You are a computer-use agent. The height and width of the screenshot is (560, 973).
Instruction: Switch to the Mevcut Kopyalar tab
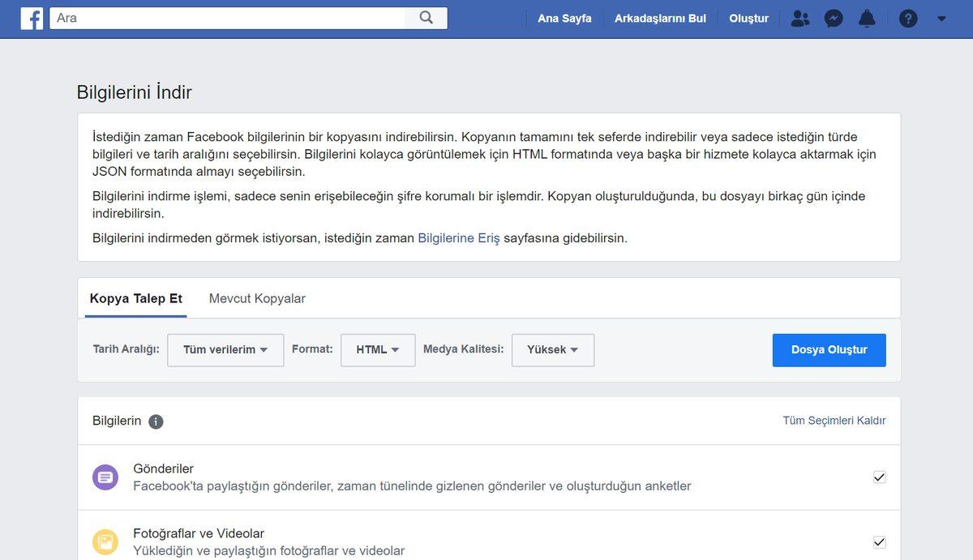(256, 298)
